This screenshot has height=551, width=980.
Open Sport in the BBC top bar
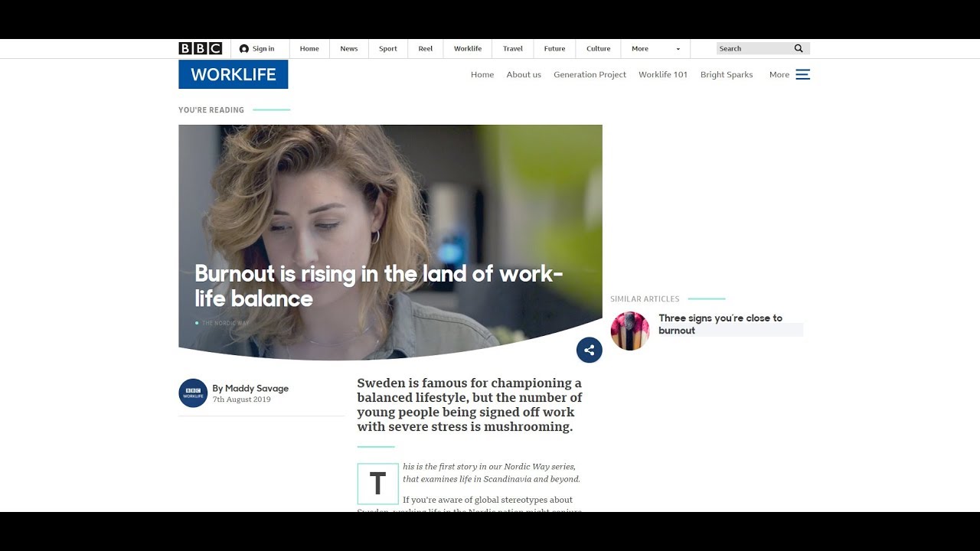pos(388,49)
